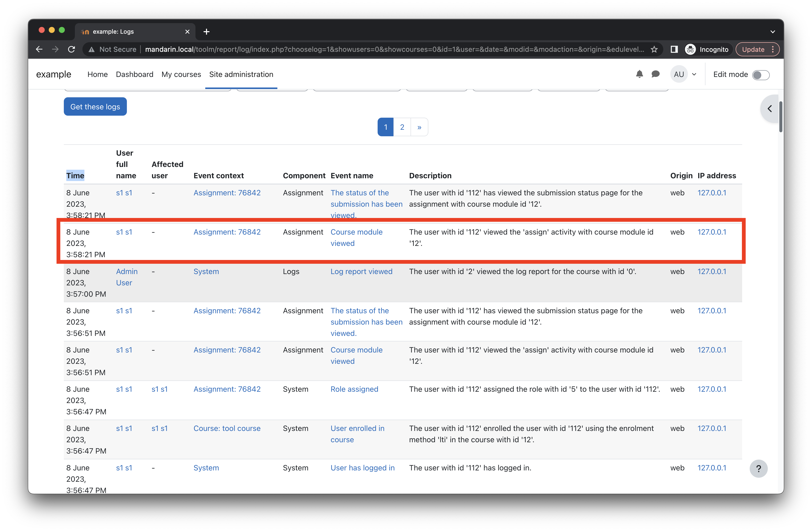Screen dimensions: 812x531
Task: Open the block drawer chevron
Action: 769,109
